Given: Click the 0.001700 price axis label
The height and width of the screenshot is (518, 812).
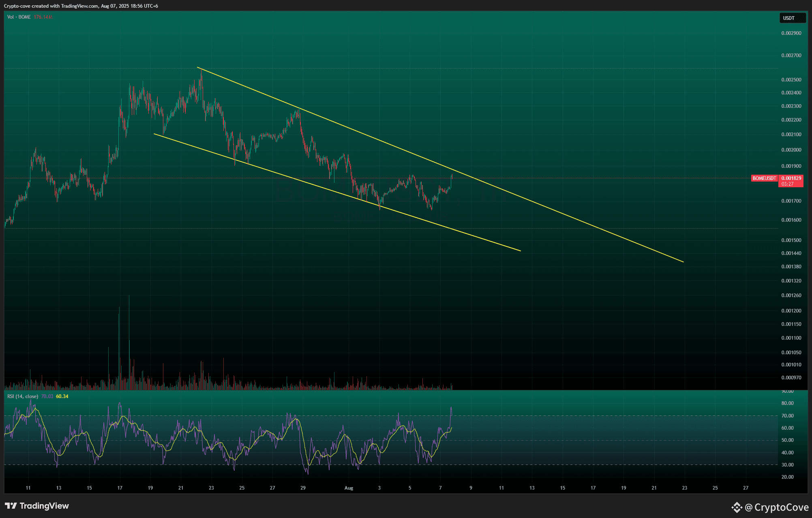Looking at the screenshot, I should tap(791, 201).
